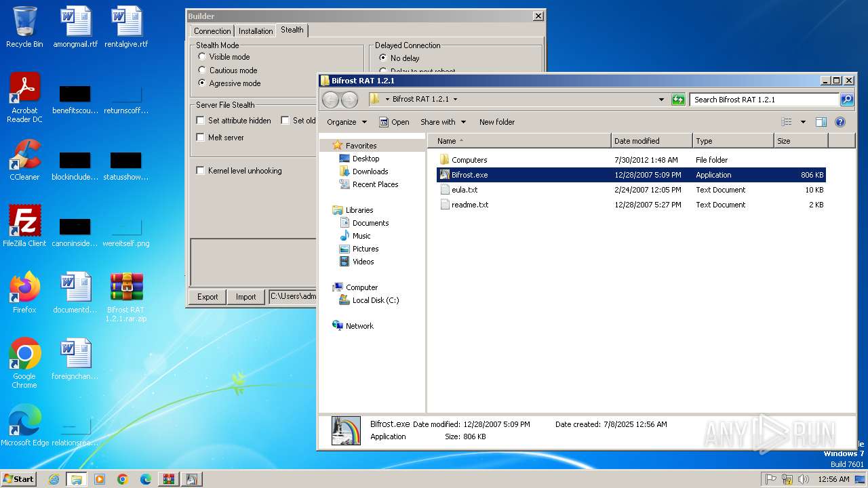Open Internet Explorer from taskbar
868x488 pixels.
(54, 479)
